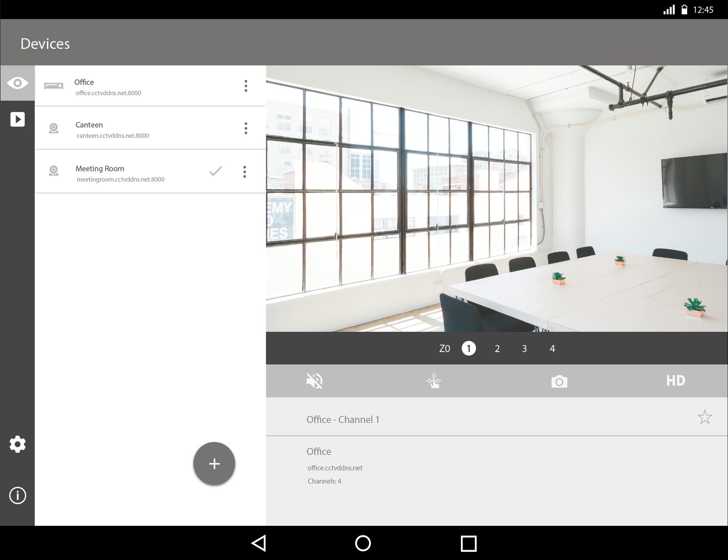Toggle the muted audio speaker icon
728x560 pixels.
[x=315, y=381]
